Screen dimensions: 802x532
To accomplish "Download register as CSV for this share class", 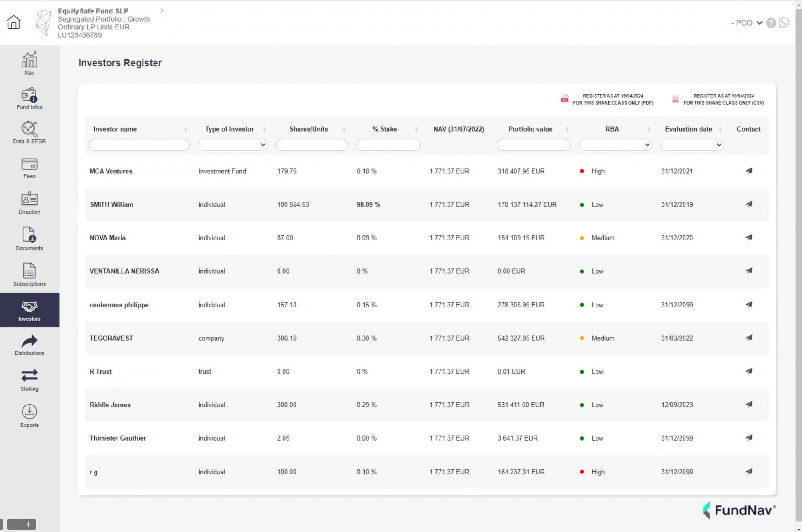I will click(x=718, y=99).
